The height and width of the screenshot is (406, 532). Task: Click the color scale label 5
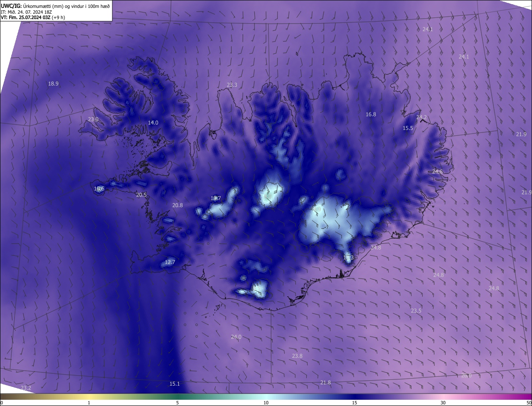(x=177, y=403)
